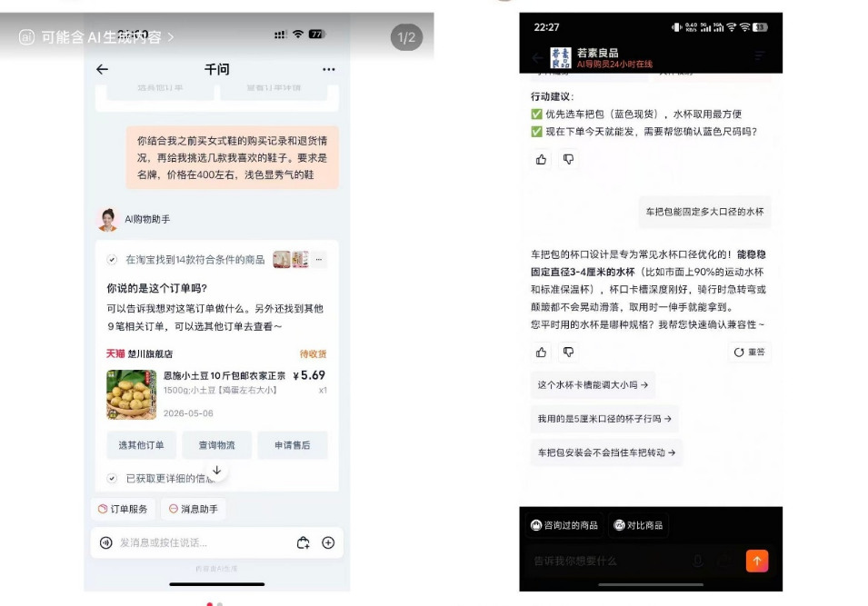868x606 pixels.
Task: Select the user message 车把包能固定多大口径的水杯
Action: (x=704, y=212)
